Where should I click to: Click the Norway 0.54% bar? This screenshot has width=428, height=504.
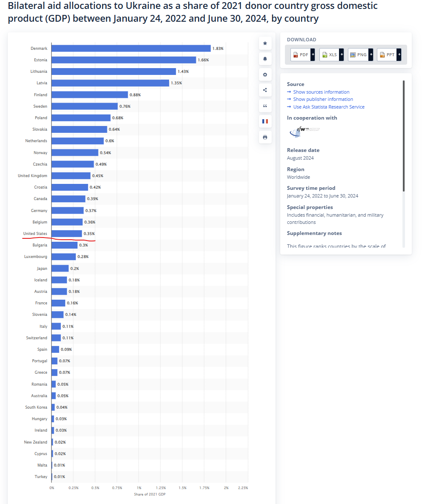[75, 152]
